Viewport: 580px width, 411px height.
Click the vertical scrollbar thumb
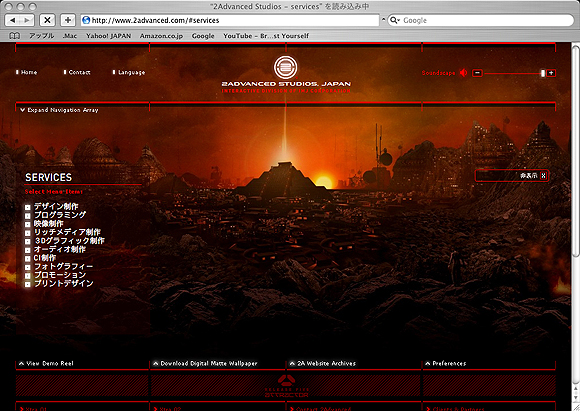pos(576,150)
